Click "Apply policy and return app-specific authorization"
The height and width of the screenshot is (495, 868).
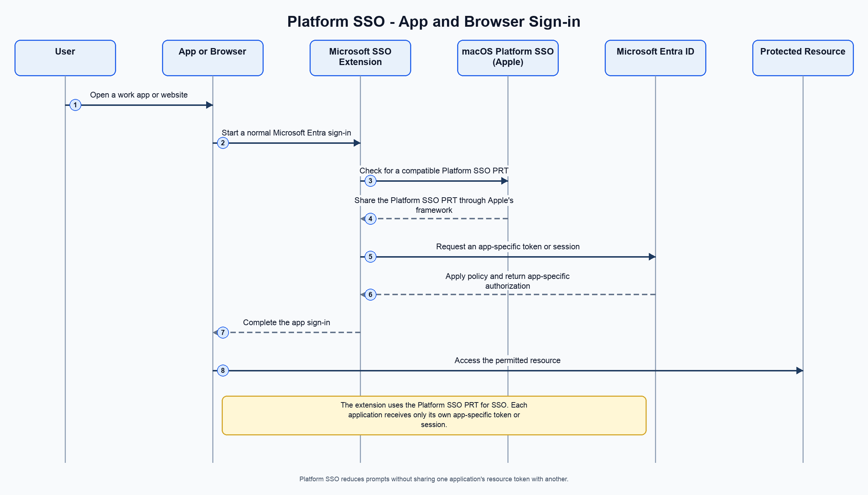click(x=508, y=281)
